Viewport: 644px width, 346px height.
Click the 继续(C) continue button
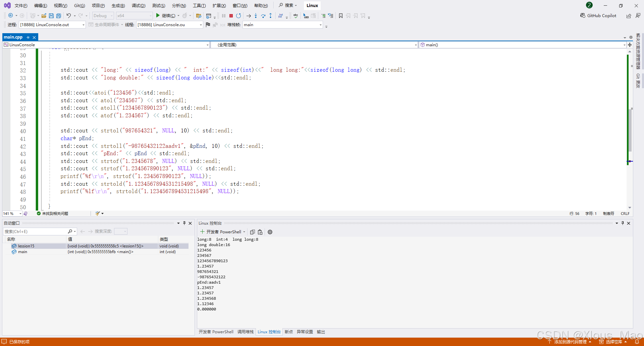[166, 15]
